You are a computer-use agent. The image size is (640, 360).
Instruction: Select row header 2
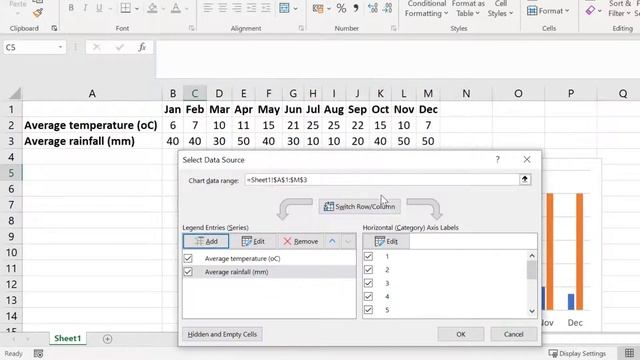point(11,125)
